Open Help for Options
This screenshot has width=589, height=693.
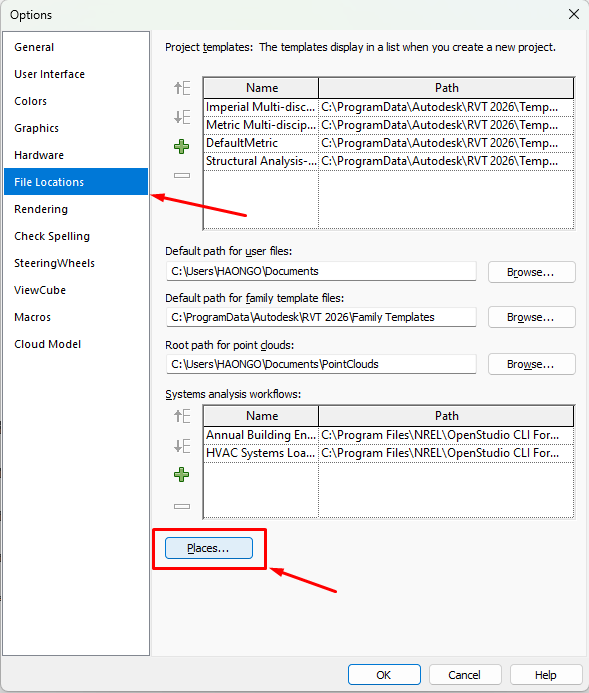point(546,674)
